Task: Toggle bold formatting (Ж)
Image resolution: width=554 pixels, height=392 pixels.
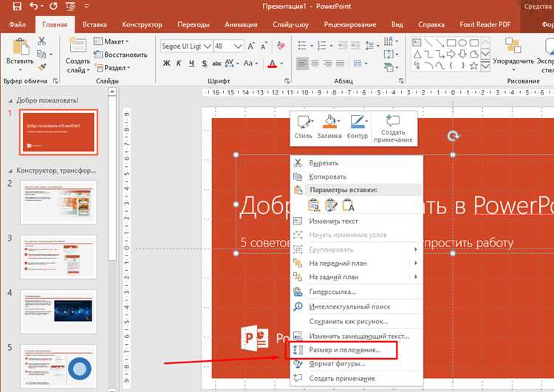Action: pyautogui.click(x=167, y=64)
